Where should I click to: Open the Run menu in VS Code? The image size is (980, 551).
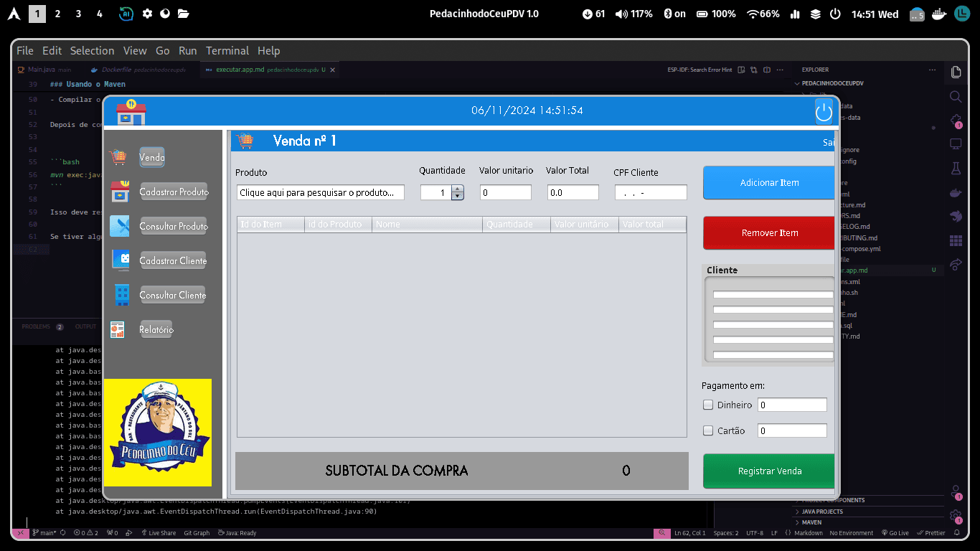click(188, 51)
